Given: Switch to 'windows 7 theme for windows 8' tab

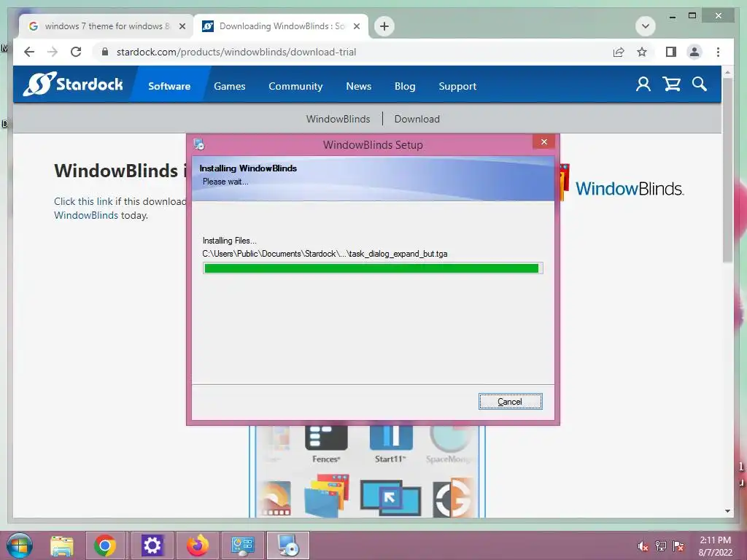Looking at the screenshot, I should click(106, 26).
